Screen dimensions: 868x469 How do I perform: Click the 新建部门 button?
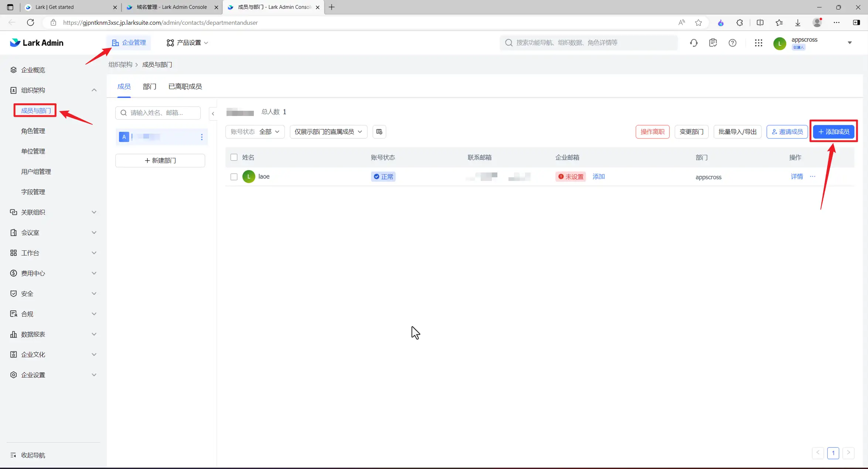pos(160,161)
